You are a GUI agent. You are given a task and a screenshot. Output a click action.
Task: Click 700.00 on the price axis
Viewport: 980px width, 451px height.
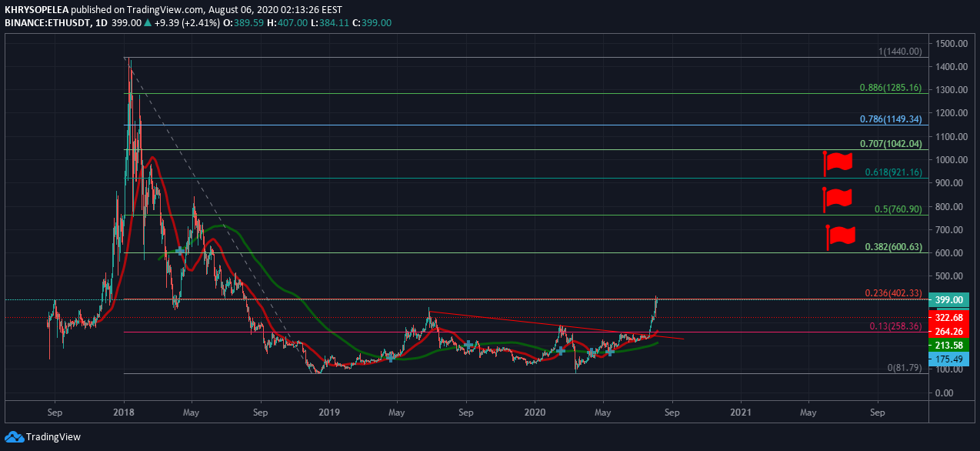[951, 230]
